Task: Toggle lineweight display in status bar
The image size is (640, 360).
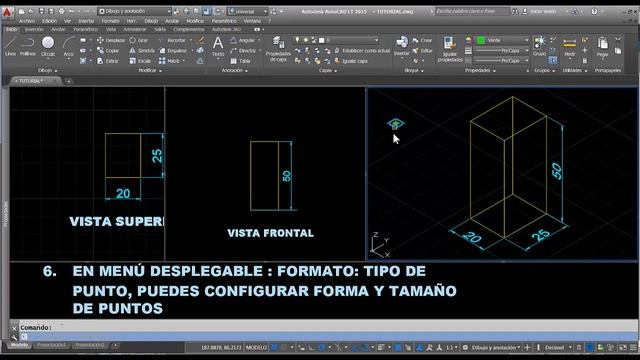Action: (x=380, y=348)
